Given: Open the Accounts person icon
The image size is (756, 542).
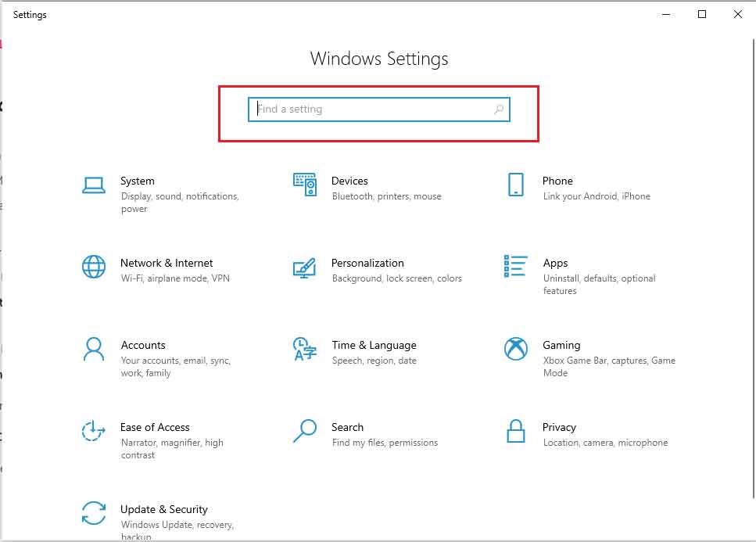Looking at the screenshot, I should coord(94,349).
